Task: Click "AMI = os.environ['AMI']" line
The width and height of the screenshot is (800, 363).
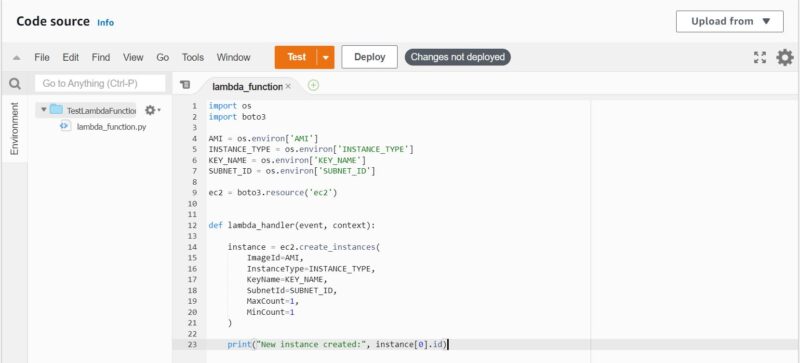Action: tap(264, 138)
